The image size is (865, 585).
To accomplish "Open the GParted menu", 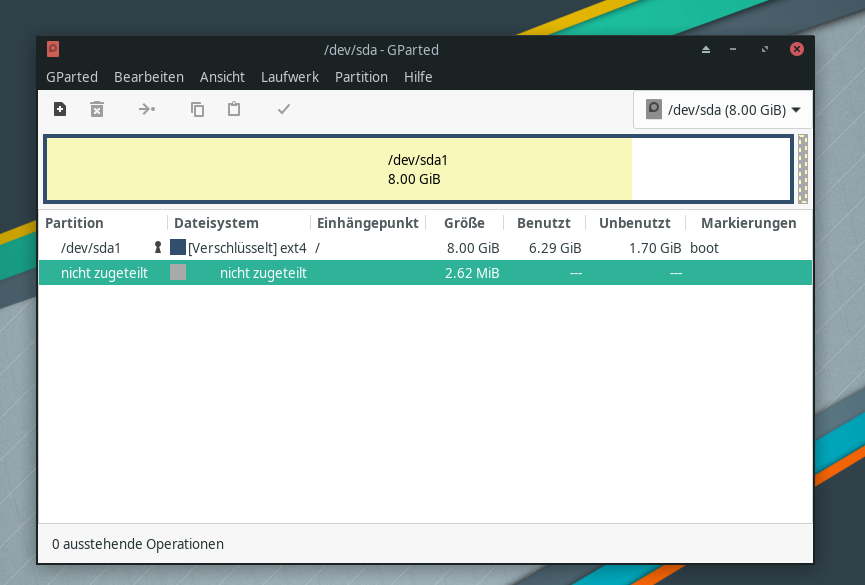I will pyautogui.click(x=72, y=77).
